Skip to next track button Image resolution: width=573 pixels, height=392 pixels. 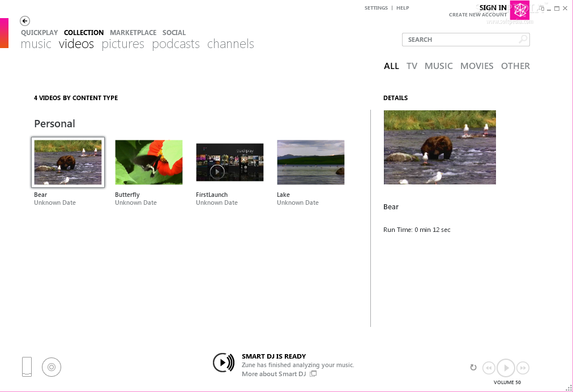tap(523, 368)
